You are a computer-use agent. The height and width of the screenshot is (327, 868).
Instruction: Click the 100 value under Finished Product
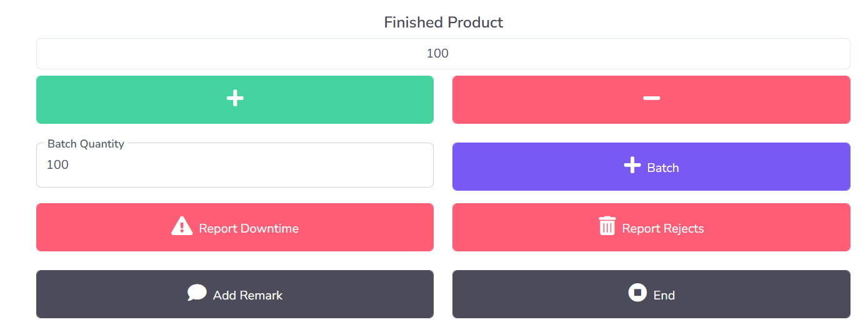pos(437,54)
